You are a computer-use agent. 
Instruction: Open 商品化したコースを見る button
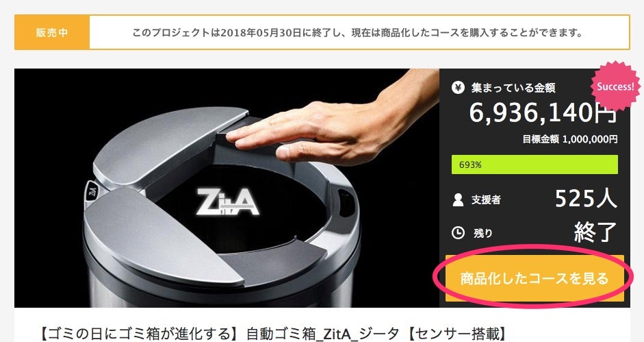(x=534, y=278)
